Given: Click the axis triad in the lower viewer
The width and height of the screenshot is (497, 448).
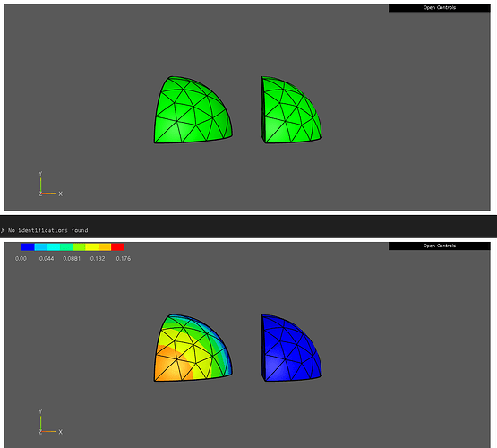Looking at the screenshot, I should pyautogui.click(x=50, y=422).
